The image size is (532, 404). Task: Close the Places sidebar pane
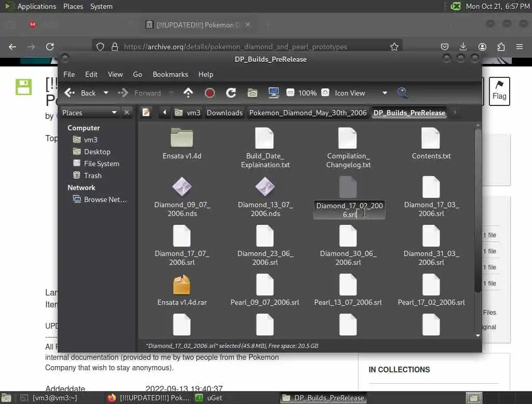(127, 112)
